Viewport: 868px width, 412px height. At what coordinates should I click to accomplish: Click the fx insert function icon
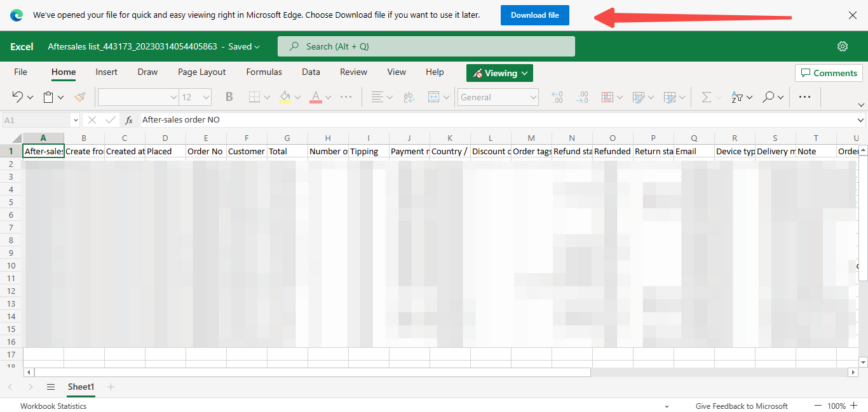pos(129,119)
